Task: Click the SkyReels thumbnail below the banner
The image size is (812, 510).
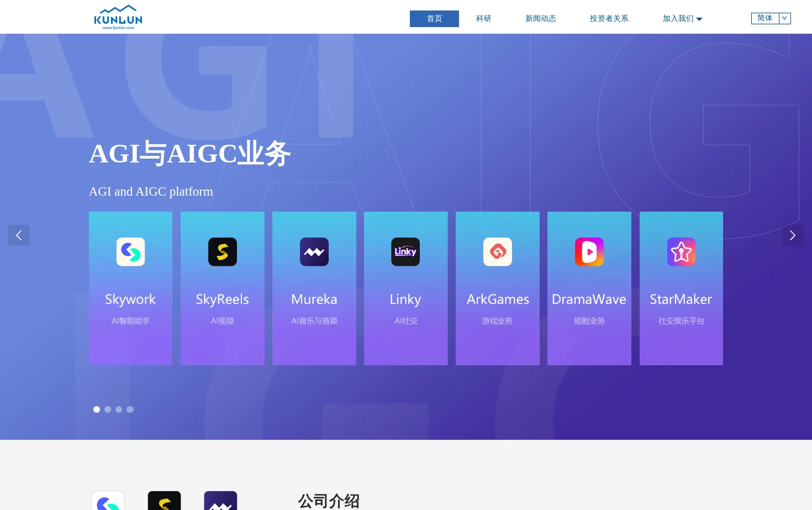Action: coord(164,501)
